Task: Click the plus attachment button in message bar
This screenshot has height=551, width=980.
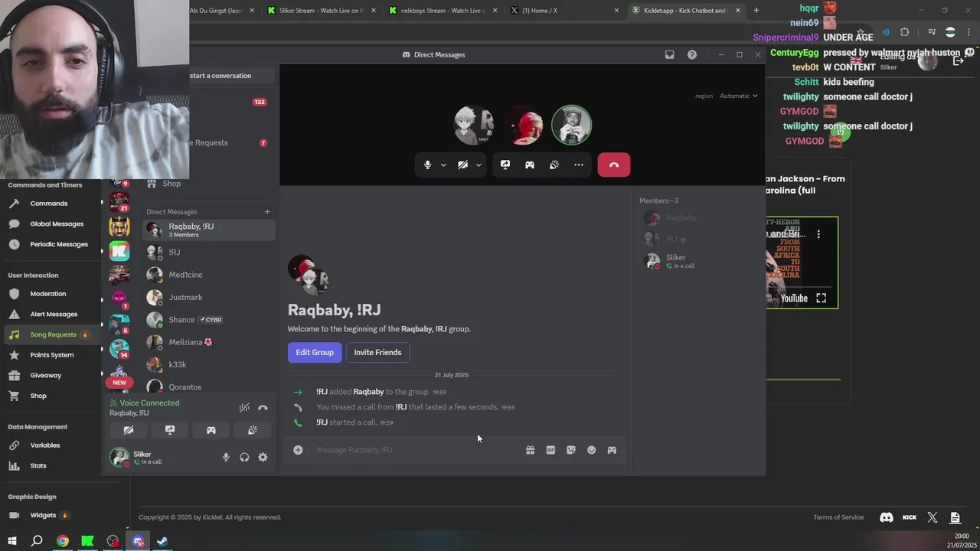Action: pos(298,450)
